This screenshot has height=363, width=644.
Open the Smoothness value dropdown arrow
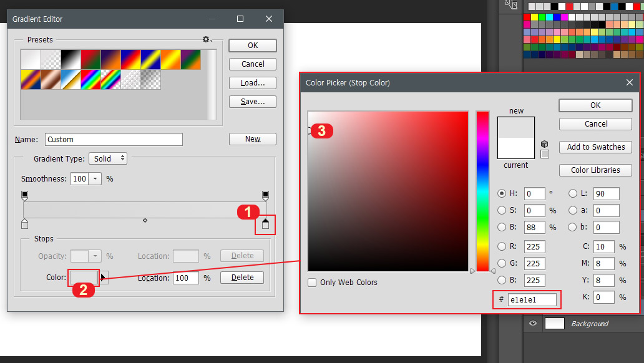[95, 178]
